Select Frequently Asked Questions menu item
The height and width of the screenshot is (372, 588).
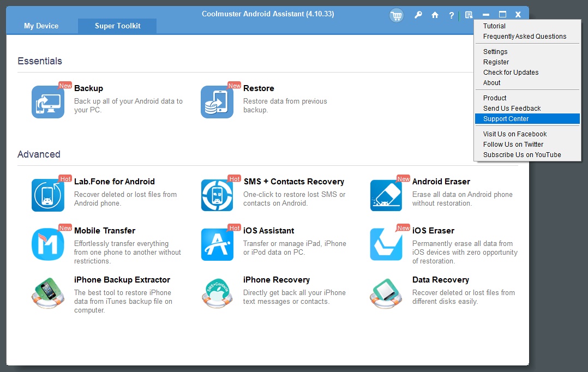tap(527, 37)
